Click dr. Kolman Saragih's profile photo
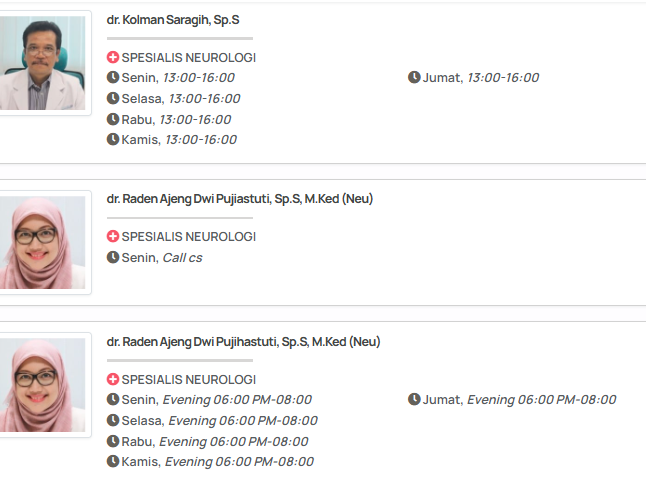Image resolution: width=646 pixels, height=478 pixels. pyautogui.click(x=40, y=62)
